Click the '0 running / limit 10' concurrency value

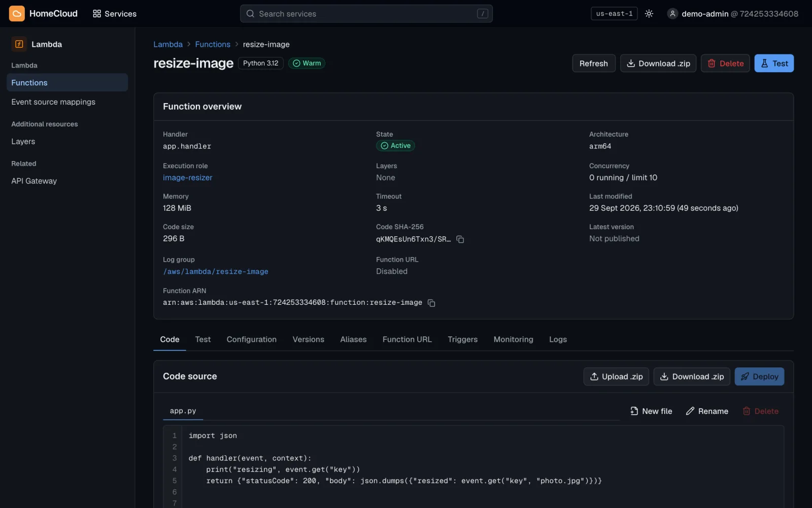click(x=623, y=178)
